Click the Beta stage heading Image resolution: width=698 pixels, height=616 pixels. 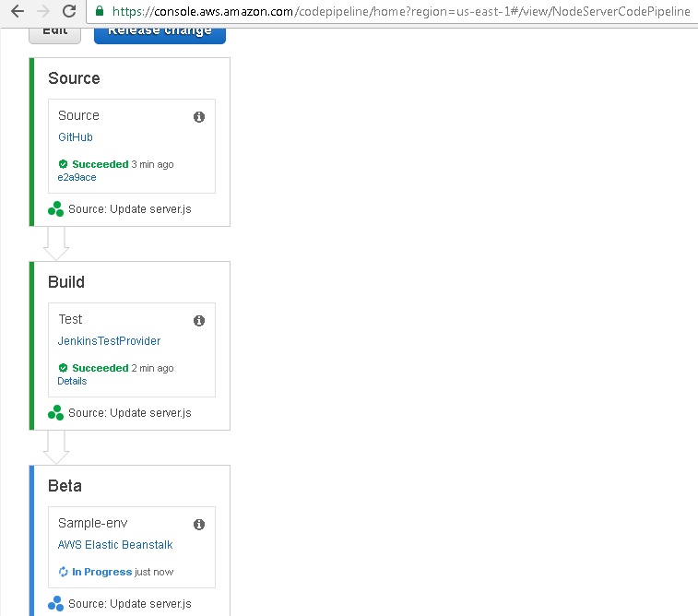(65, 486)
